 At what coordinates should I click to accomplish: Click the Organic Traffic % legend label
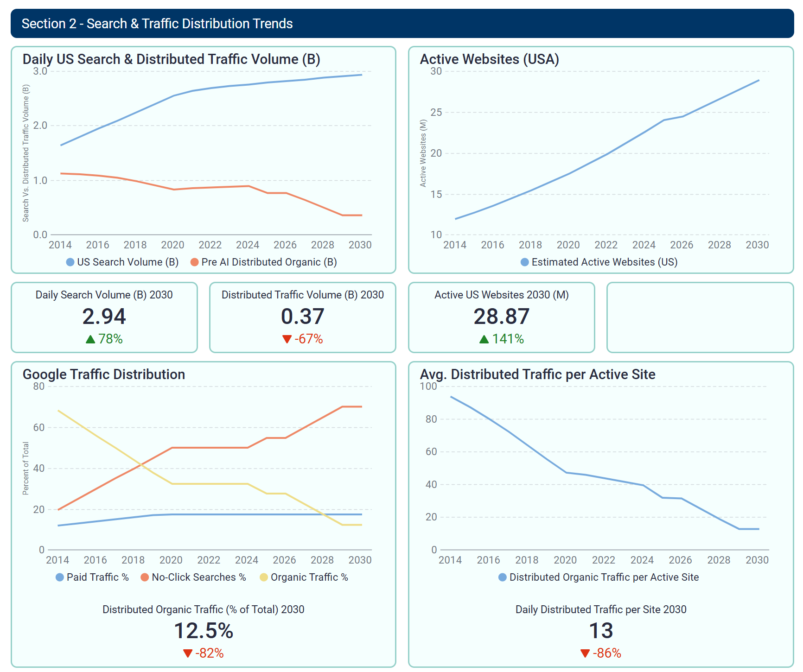coord(309,577)
